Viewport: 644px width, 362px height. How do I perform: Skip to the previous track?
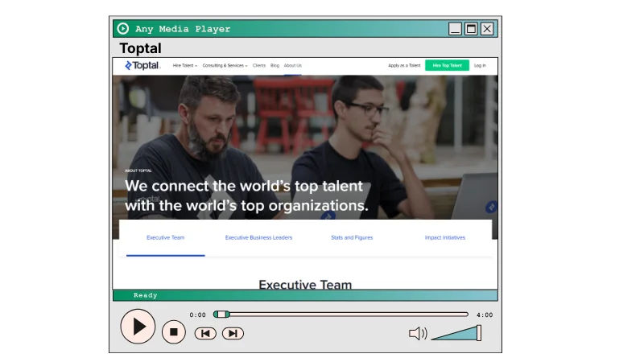[205, 333]
